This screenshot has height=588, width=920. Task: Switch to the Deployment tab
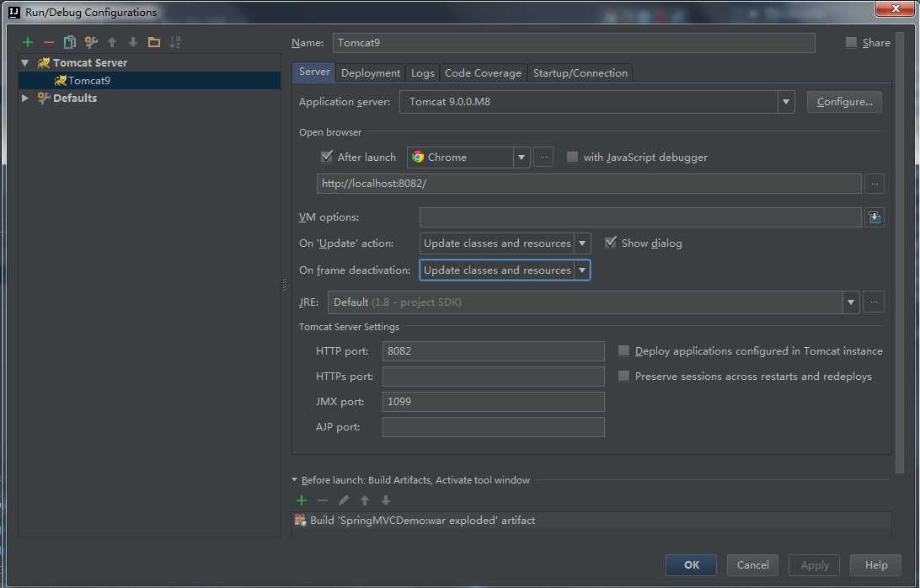pyautogui.click(x=370, y=72)
